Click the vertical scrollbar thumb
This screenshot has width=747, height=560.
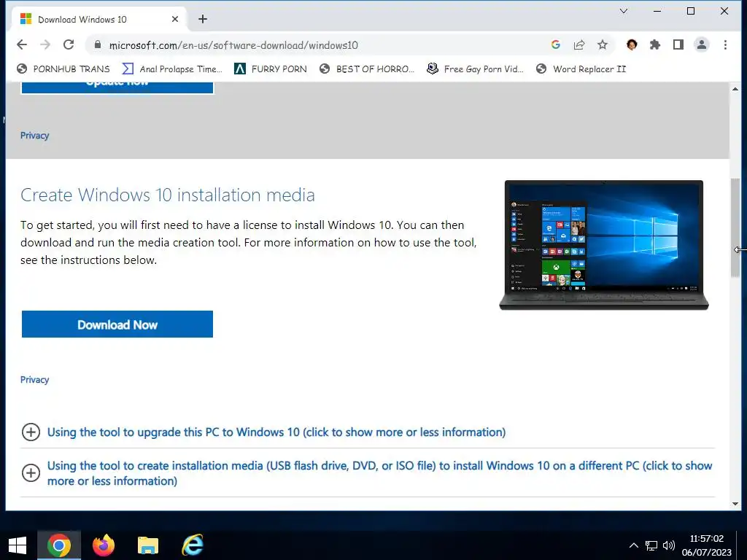pos(735,227)
